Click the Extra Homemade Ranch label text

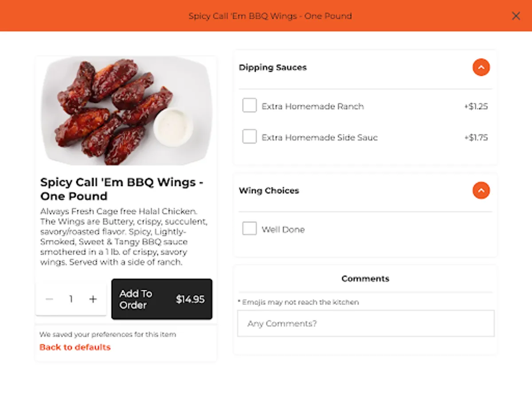point(313,106)
